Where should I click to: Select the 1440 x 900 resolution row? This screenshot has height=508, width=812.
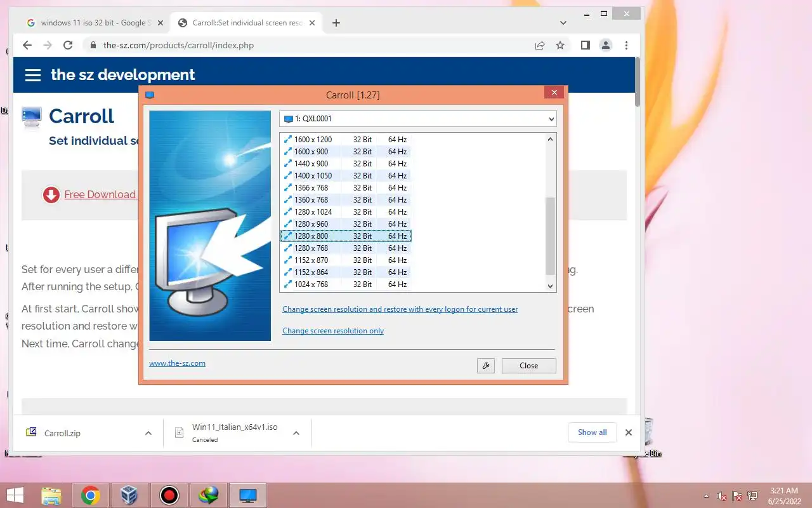tap(346, 164)
